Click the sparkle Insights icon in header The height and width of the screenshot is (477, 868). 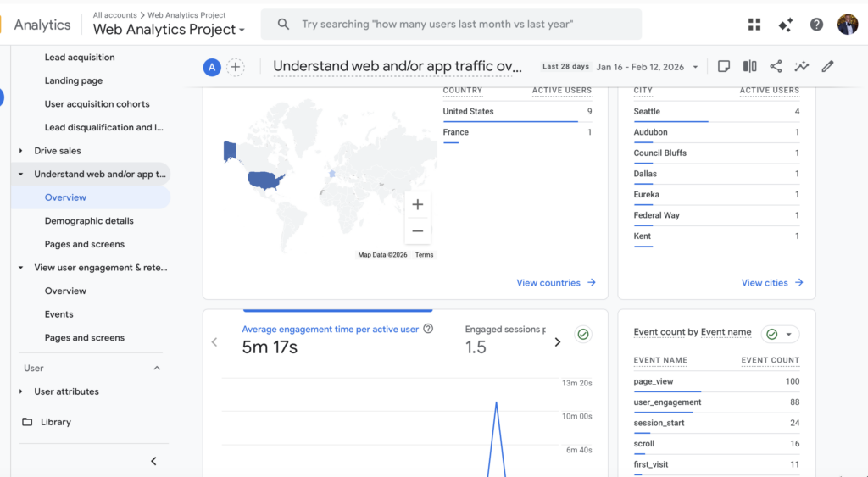pos(786,25)
